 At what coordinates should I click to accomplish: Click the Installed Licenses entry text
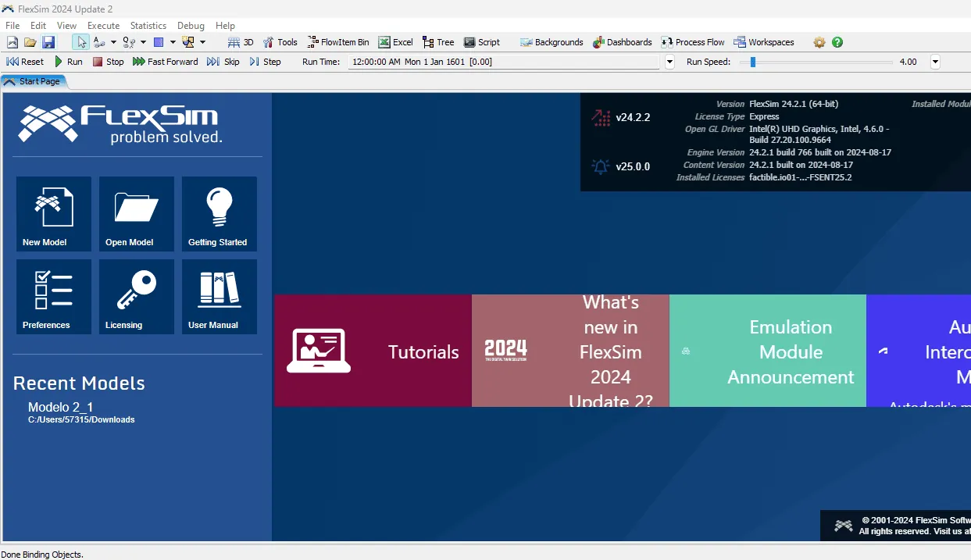pos(801,177)
